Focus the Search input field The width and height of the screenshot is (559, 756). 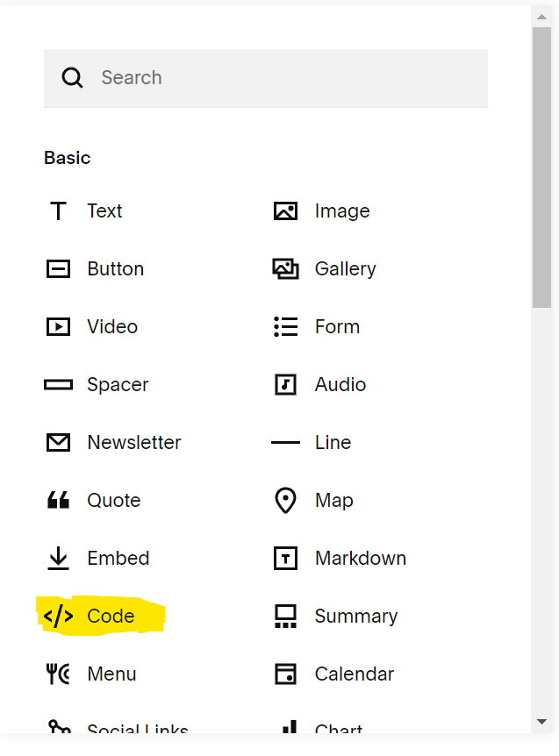pyautogui.click(x=266, y=78)
